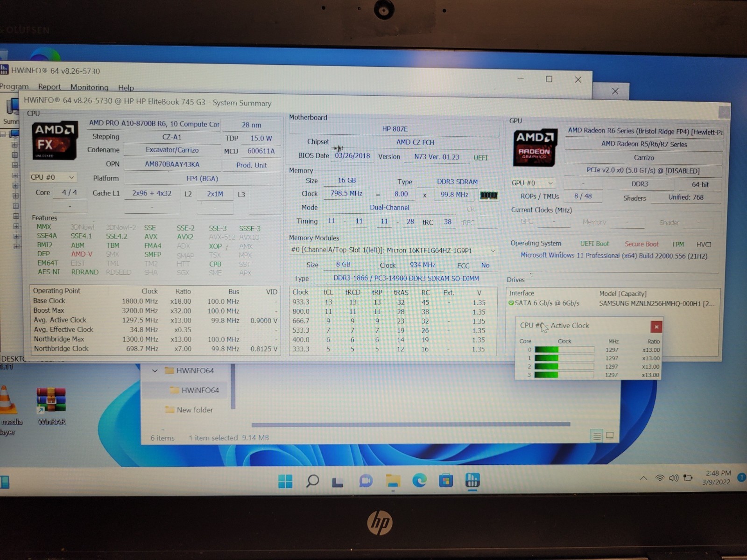This screenshot has height=560, width=747.
Task: Open the CPU #0 selector dropdown
Action: (x=53, y=177)
